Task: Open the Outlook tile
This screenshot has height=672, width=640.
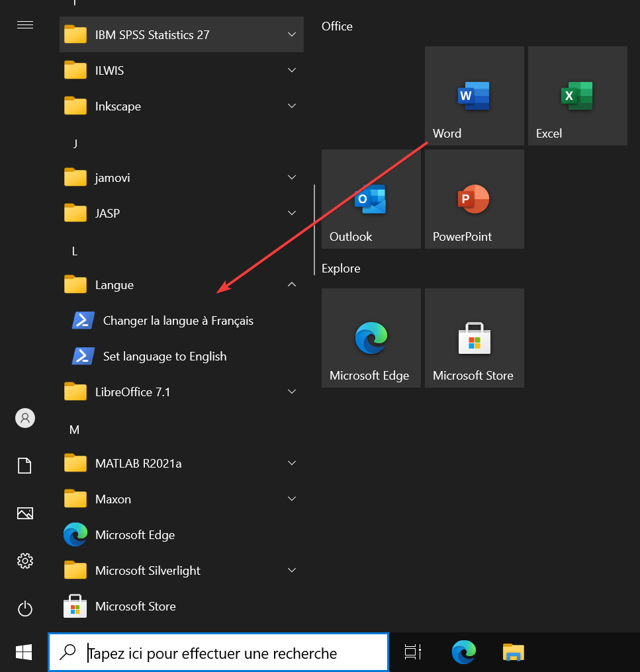Action: coord(371,199)
